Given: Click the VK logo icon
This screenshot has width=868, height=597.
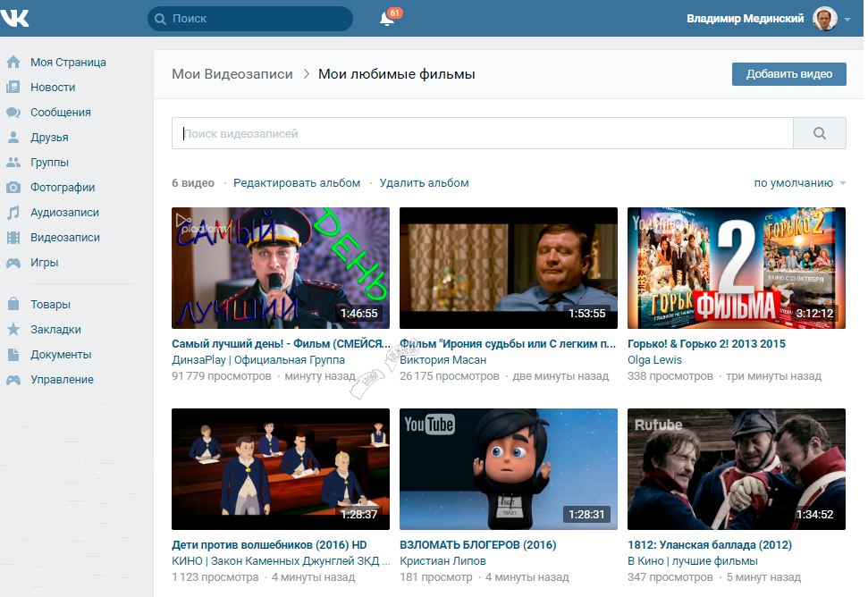Looking at the screenshot, I should pyautogui.click(x=15, y=18).
